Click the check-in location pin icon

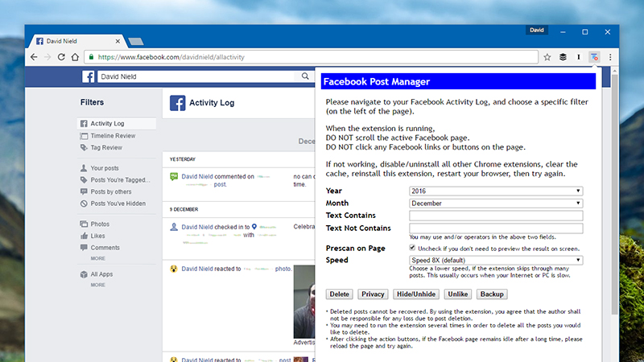(x=254, y=227)
